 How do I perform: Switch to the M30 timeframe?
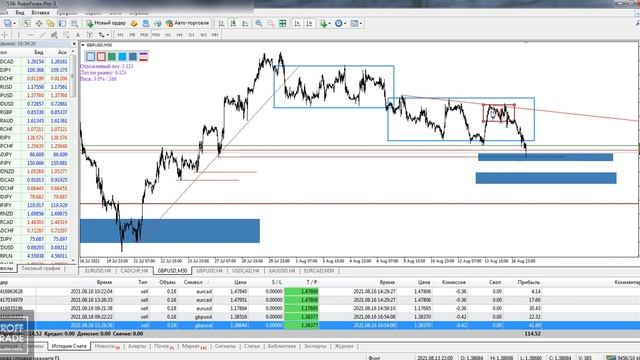coord(156,35)
